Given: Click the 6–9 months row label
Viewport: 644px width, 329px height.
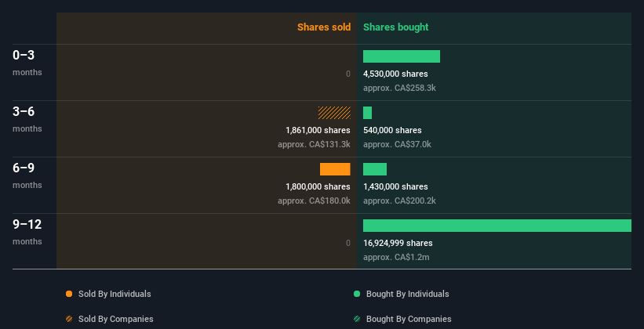Looking at the screenshot, I should click(x=27, y=175).
